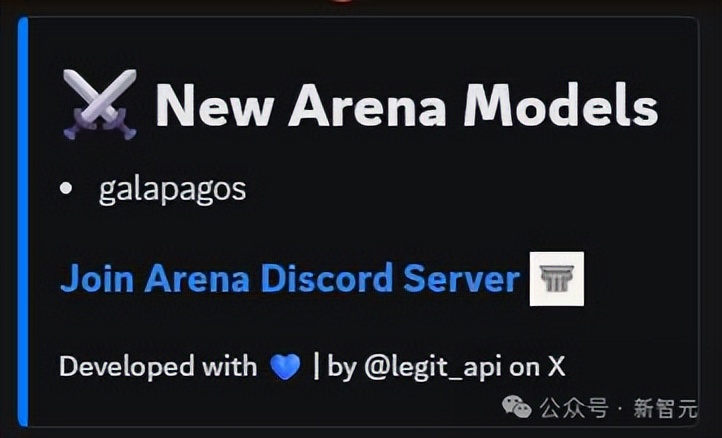Click the word Arena in the heading
This screenshot has width=722, height=438.
(367, 105)
